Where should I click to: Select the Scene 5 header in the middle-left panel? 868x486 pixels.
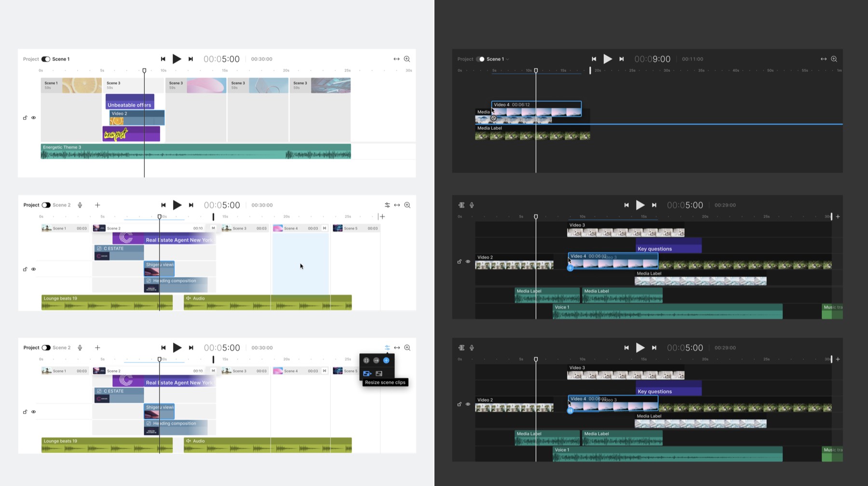click(356, 228)
